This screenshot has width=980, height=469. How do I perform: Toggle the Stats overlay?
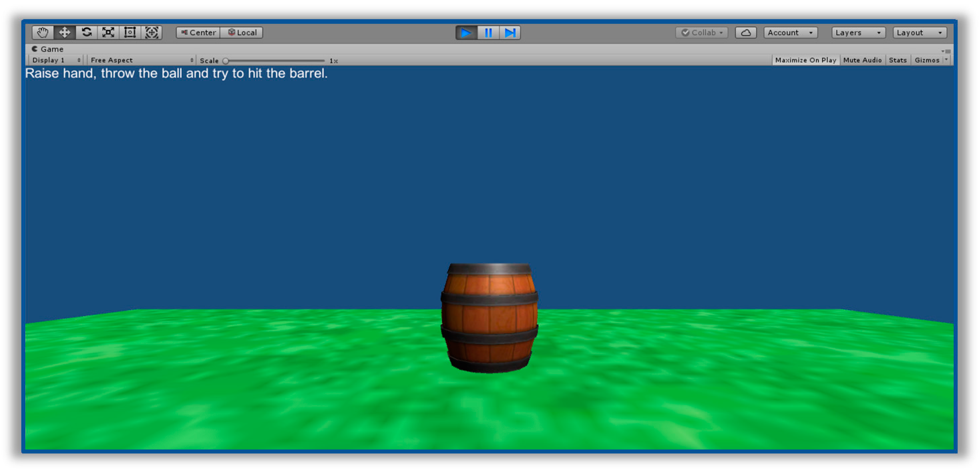[898, 60]
